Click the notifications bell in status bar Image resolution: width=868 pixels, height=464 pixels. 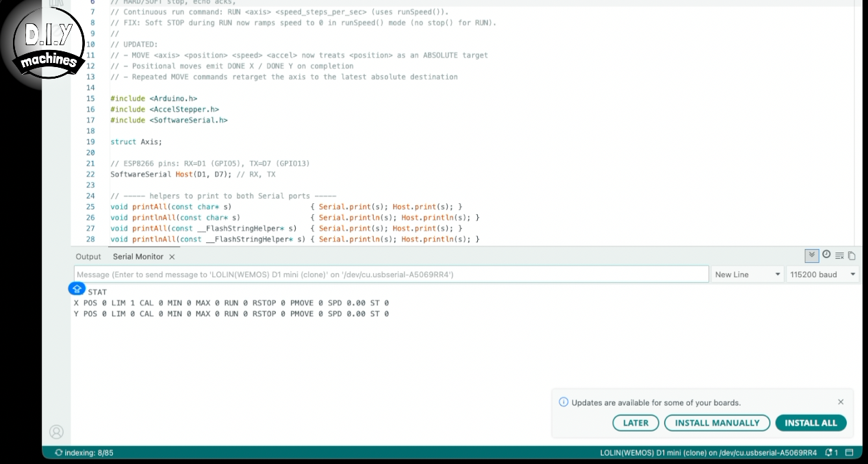[832, 453]
